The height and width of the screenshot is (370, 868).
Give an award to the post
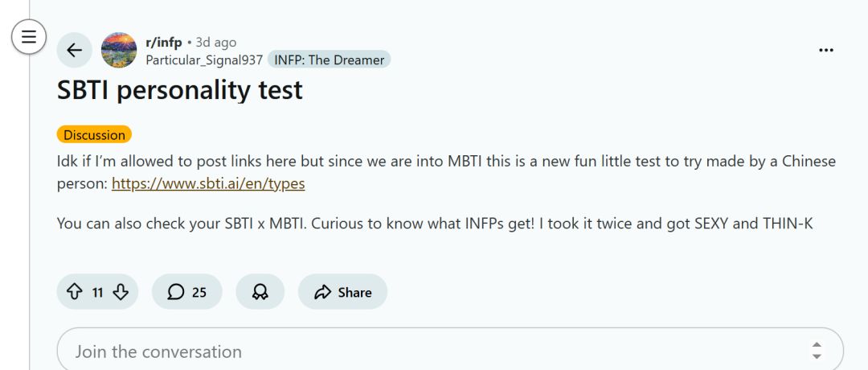pos(260,292)
